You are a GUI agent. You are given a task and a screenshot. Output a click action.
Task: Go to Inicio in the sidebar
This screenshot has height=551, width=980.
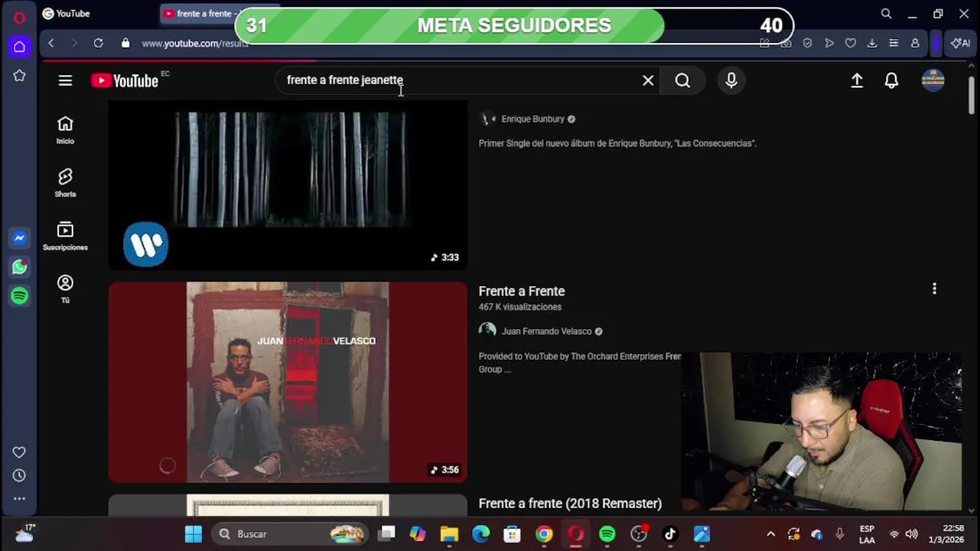(x=65, y=129)
